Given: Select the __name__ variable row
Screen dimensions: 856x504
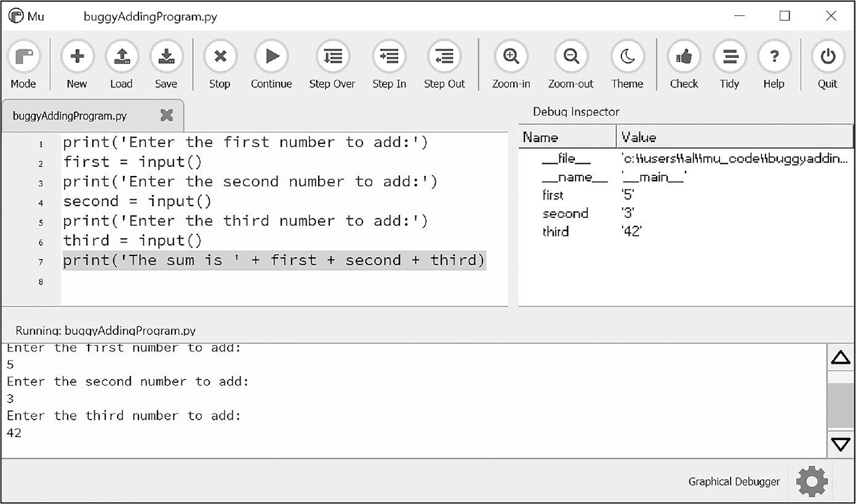Looking at the screenshot, I should coord(686,177).
